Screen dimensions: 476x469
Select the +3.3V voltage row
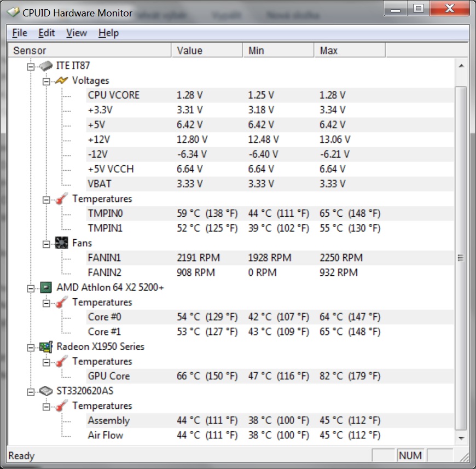270,110
